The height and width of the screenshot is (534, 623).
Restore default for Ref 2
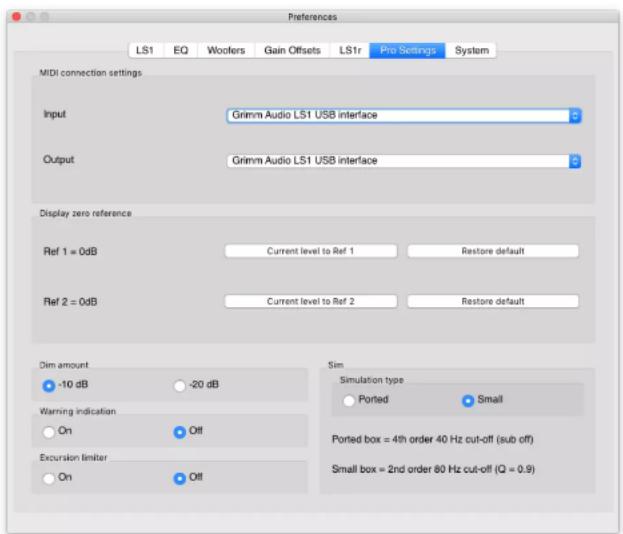[x=493, y=301]
